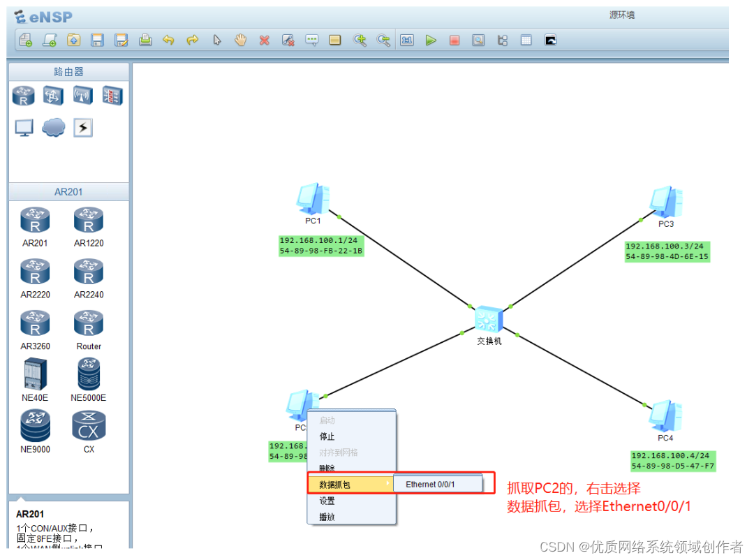754x560 pixels.
Task: Click the data capture toolbar icon
Action: click(x=478, y=40)
